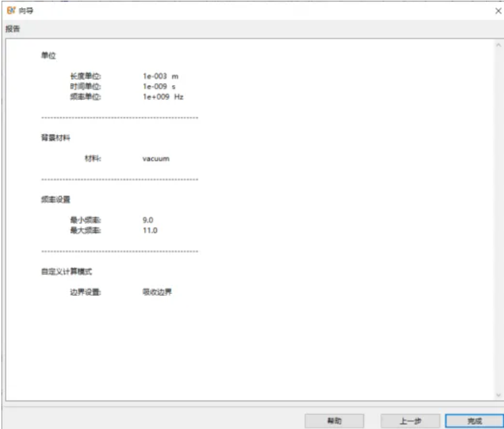Viewport: 504px width, 429px height.
Task: Click the wizard app icon in title bar
Action: coord(9,10)
